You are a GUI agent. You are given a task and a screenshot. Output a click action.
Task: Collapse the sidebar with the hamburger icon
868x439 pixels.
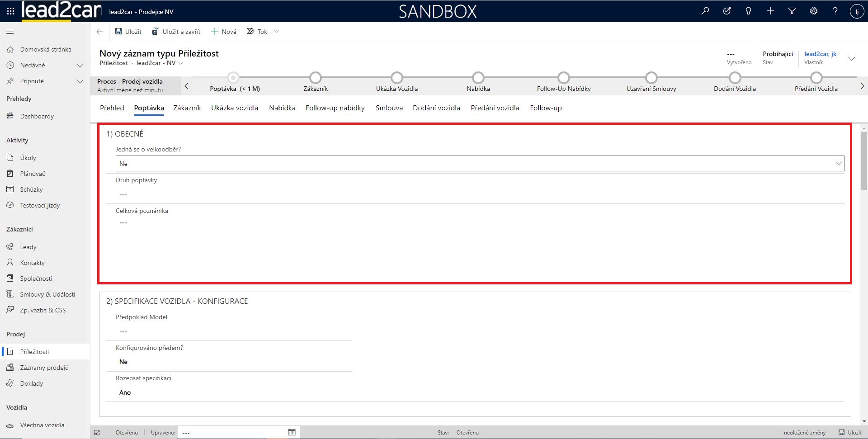click(10, 32)
